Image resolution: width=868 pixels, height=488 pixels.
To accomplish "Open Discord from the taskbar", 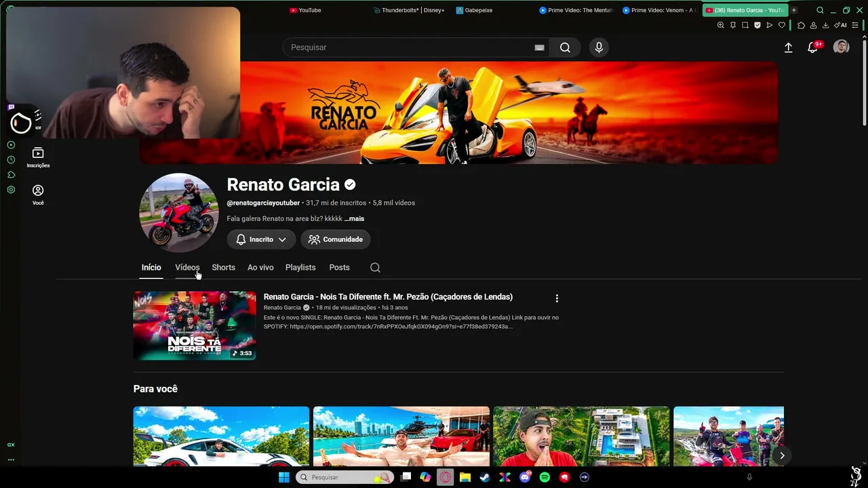I will coord(524,477).
